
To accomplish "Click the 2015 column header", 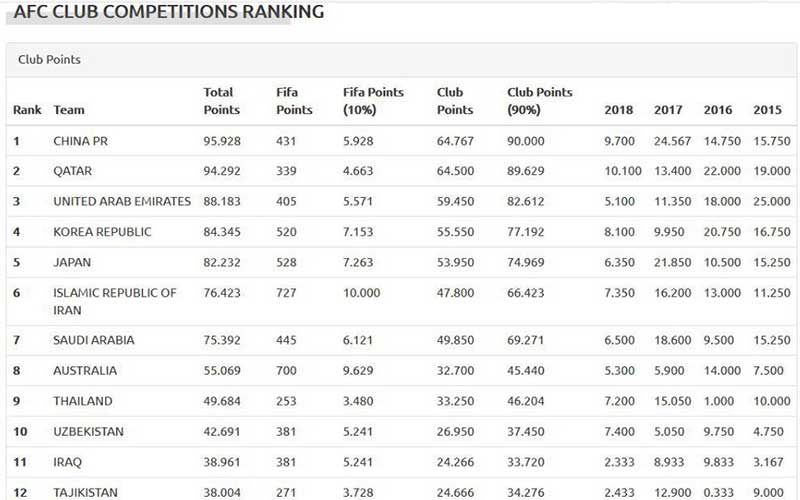I will point(767,110).
